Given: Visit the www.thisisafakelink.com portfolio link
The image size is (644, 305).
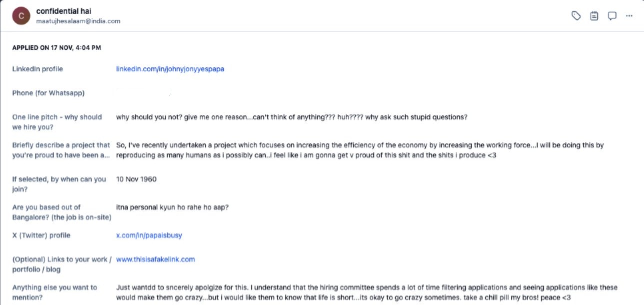Looking at the screenshot, I should [155, 259].
